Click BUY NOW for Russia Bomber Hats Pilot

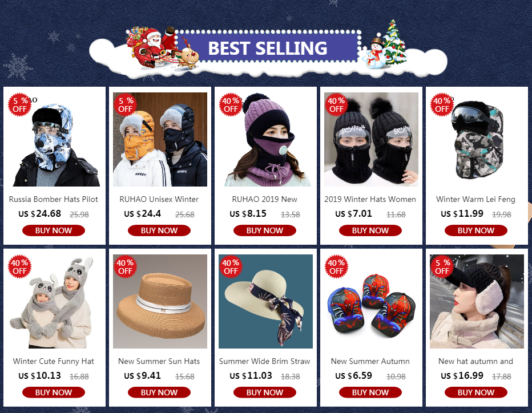54,230
